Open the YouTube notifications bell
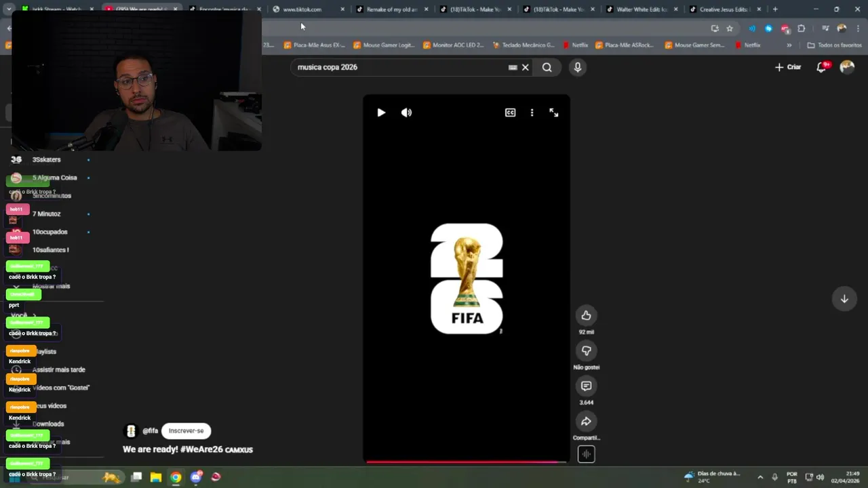The image size is (868, 488). coord(822,67)
